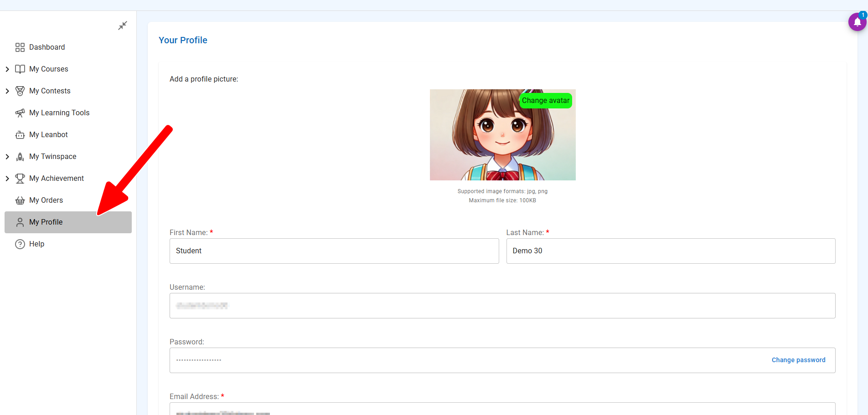Click the Change avatar button
The image size is (868, 415).
pos(545,101)
